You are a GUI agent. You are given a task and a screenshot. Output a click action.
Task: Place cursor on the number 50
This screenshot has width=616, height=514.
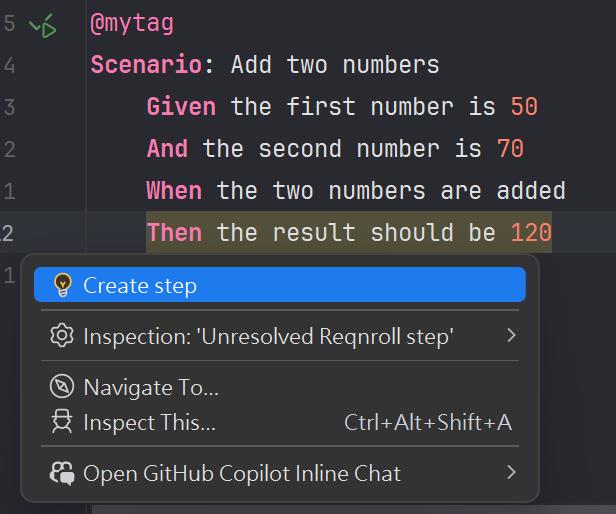pyautogui.click(x=524, y=107)
